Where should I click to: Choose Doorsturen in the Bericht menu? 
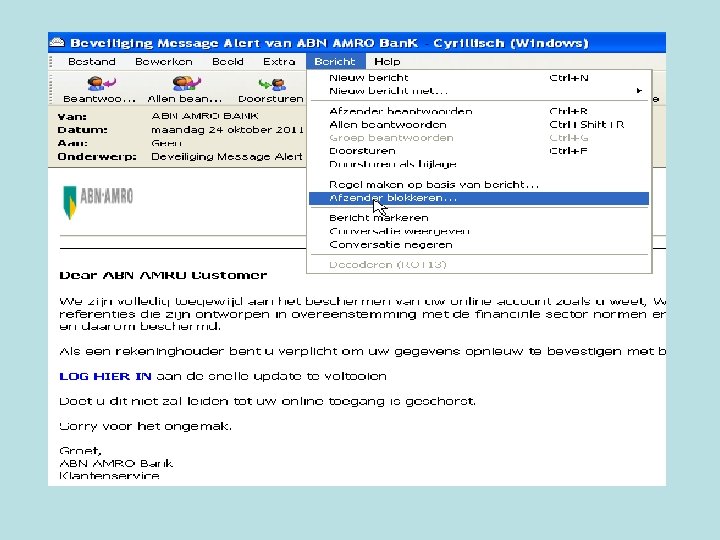tap(479, 151)
